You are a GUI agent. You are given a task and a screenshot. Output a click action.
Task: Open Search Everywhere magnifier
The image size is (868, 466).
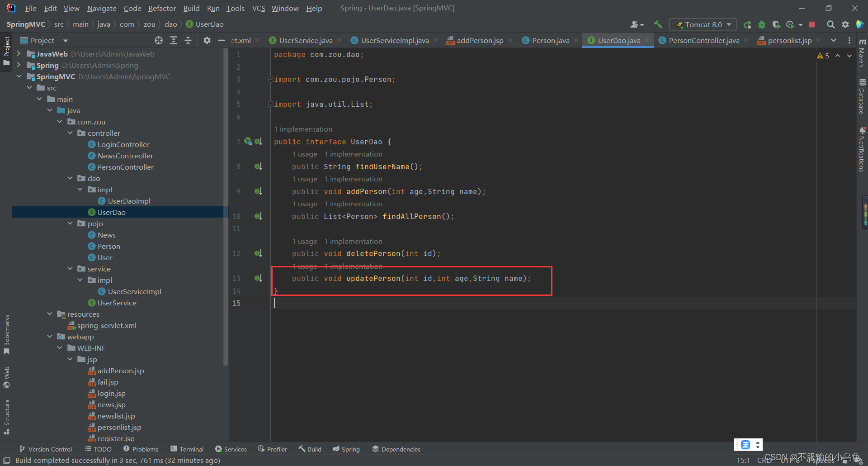click(830, 24)
